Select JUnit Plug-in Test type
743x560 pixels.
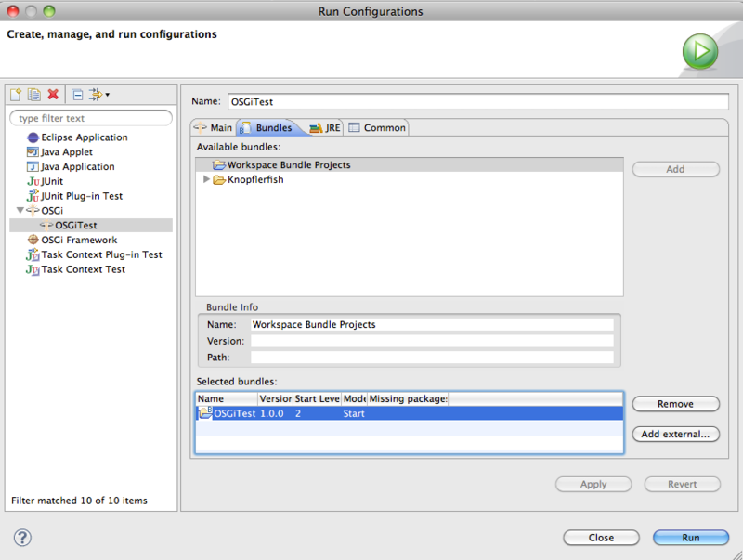tap(82, 196)
